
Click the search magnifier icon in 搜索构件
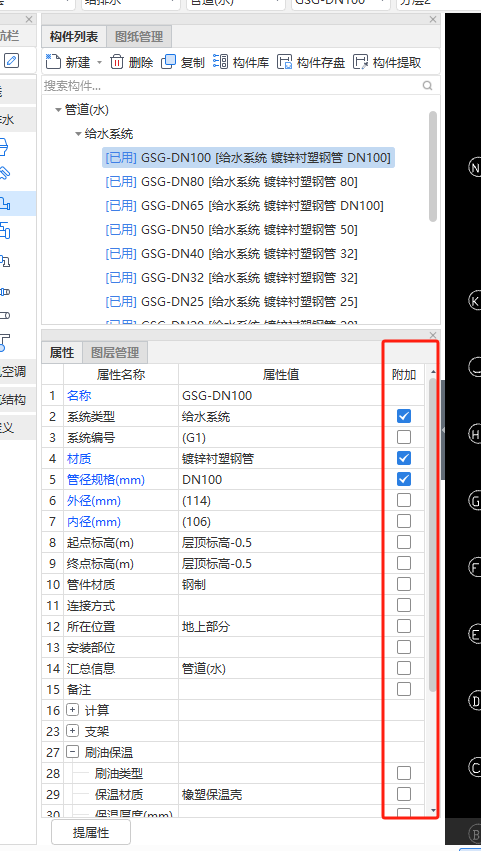(x=428, y=85)
